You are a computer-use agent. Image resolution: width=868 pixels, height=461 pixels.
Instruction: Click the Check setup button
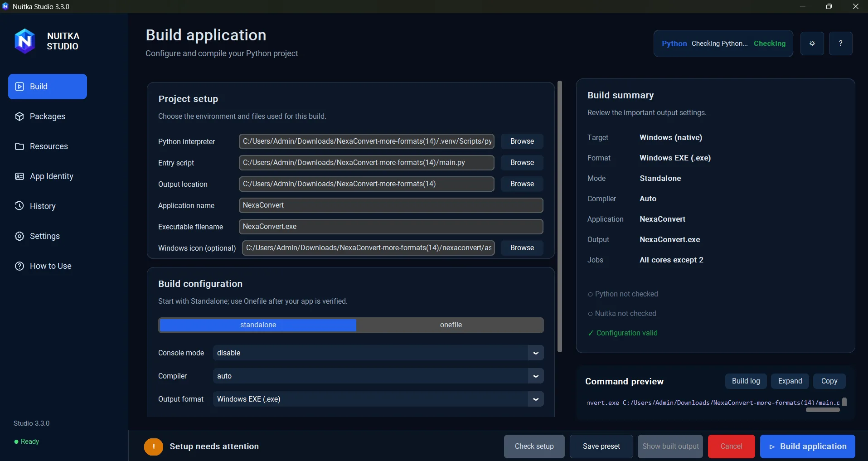pyautogui.click(x=534, y=446)
